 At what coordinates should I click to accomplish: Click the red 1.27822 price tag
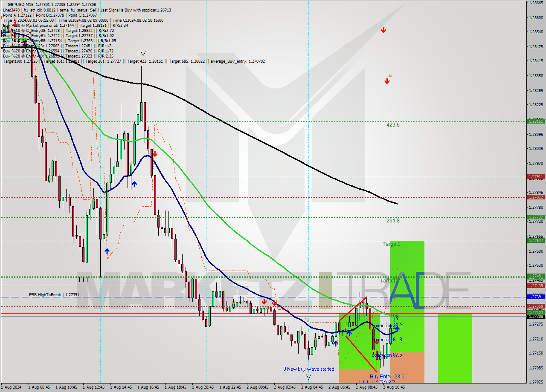[536, 197]
